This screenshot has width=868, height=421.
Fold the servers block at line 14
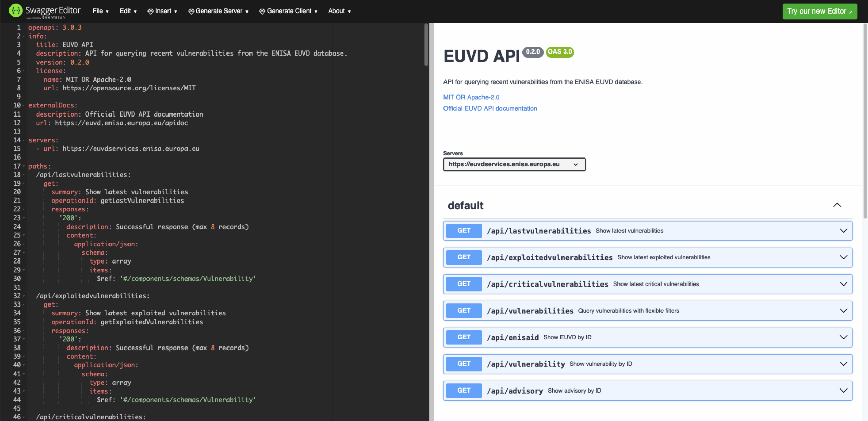[24, 140]
